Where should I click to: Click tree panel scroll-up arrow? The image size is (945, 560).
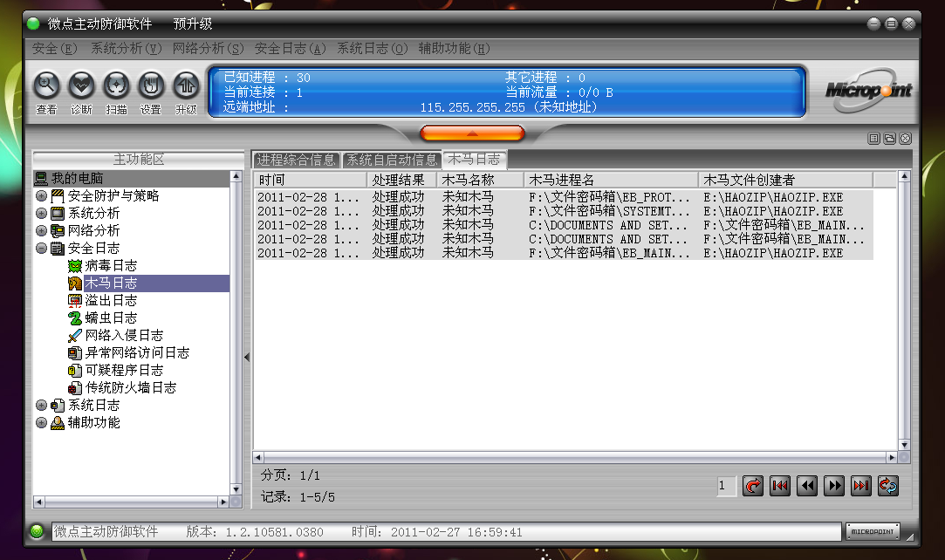click(x=236, y=176)
